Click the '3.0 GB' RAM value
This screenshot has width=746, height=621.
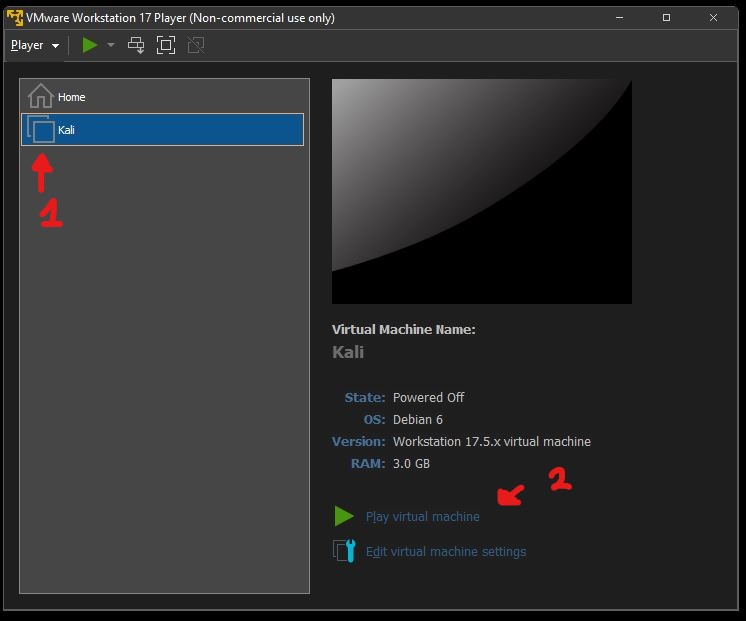tap(411, 463)
